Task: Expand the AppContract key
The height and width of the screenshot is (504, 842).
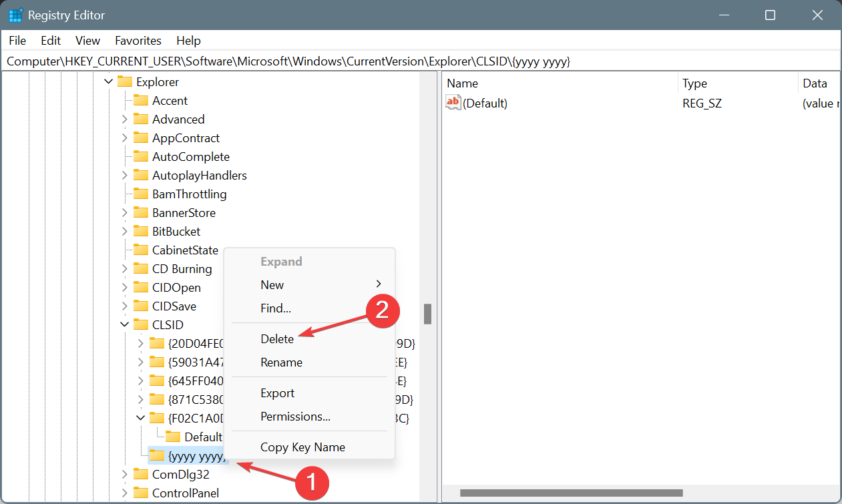Action: [125, 138]
